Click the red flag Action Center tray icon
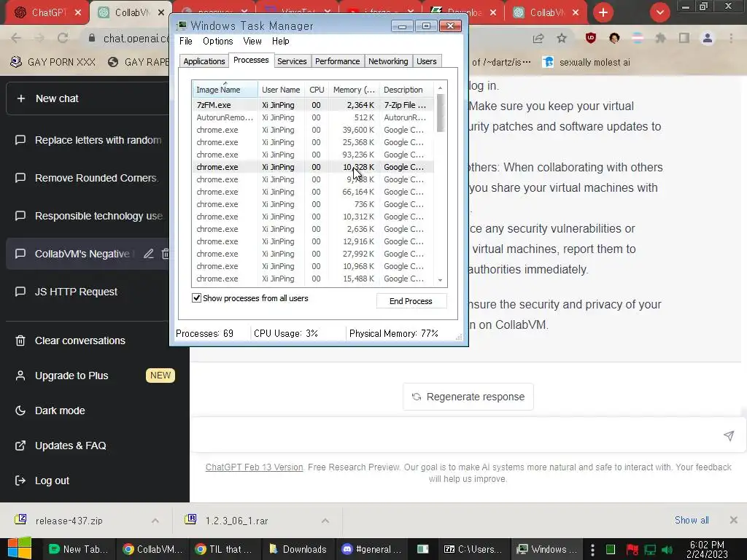The height and width of the screenshot is (560, 747). point(632,550)
